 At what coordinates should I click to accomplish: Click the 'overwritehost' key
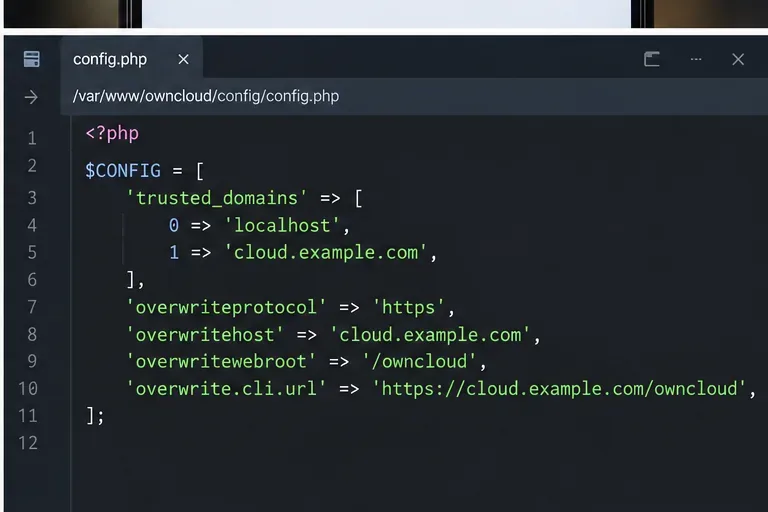(205, 335)
